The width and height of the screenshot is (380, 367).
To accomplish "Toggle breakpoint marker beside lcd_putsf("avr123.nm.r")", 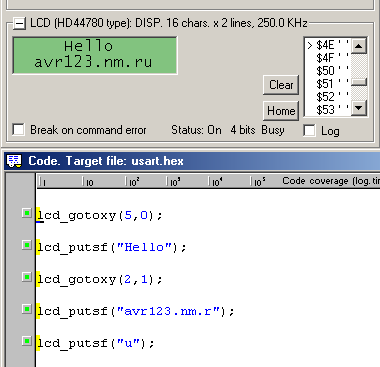I will (x=27, y=309).
